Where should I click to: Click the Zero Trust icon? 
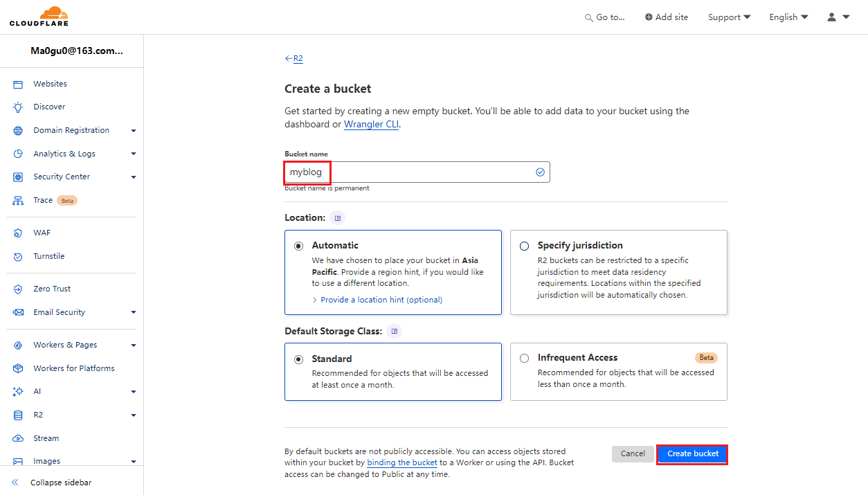click(18, 289)
